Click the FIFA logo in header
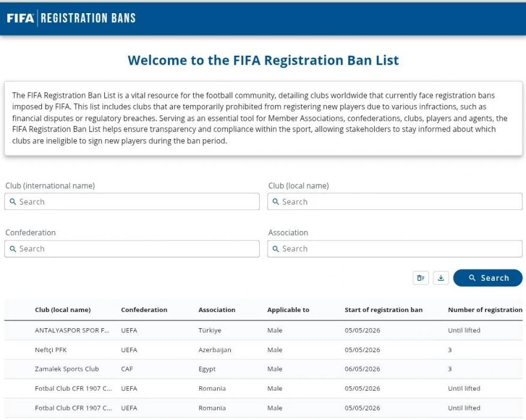The image size is (526, 420). pos(20,18)
